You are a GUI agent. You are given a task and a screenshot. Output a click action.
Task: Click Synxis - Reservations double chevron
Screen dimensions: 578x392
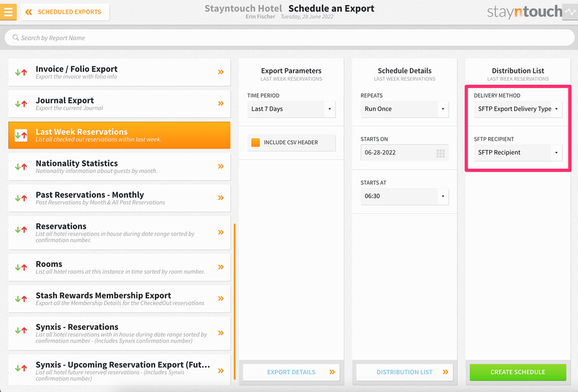[x=221, y=333]
